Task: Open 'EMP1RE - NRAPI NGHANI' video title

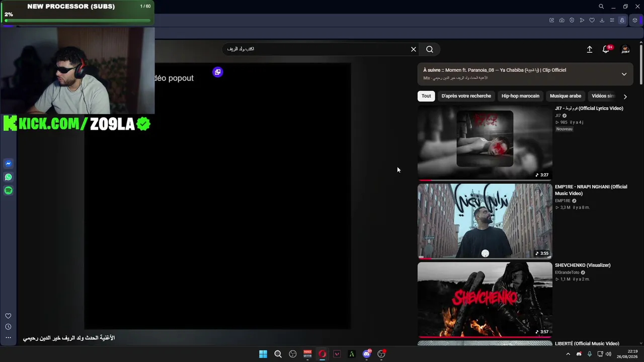Action: pyautogui.click(x=591, y=190)
